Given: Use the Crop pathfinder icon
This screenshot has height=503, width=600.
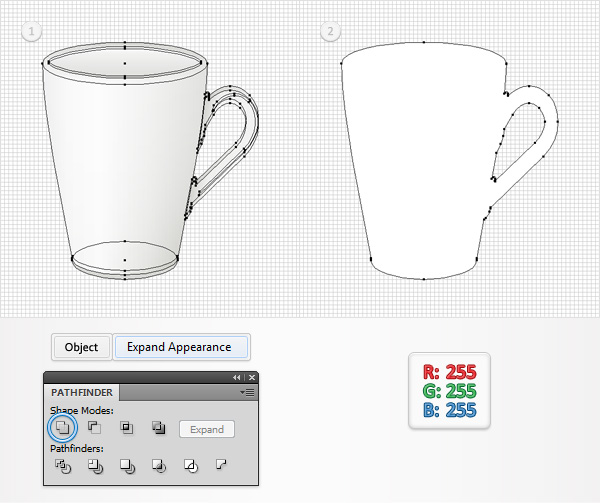Looking at the screenshot, I should [x=159, y=466].
